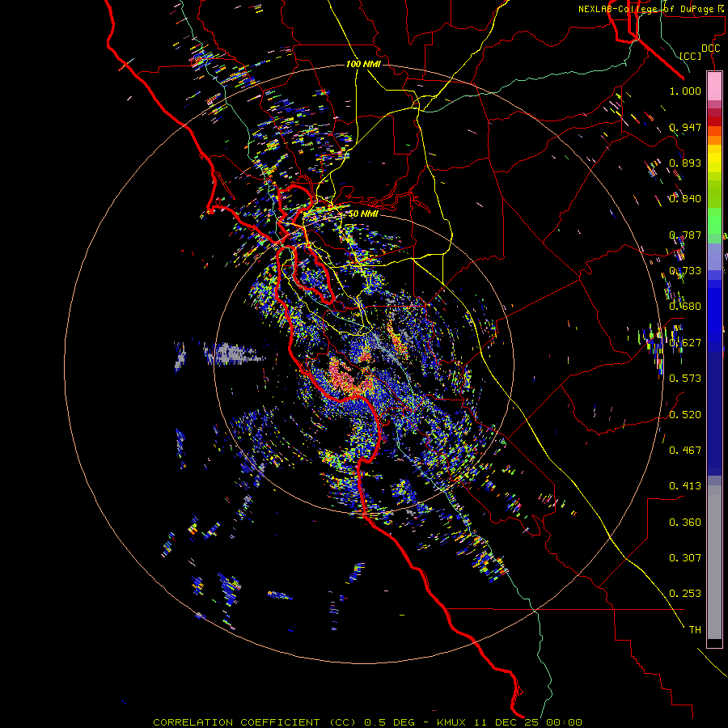Click the 0.840 legend value

pos(685,199)
